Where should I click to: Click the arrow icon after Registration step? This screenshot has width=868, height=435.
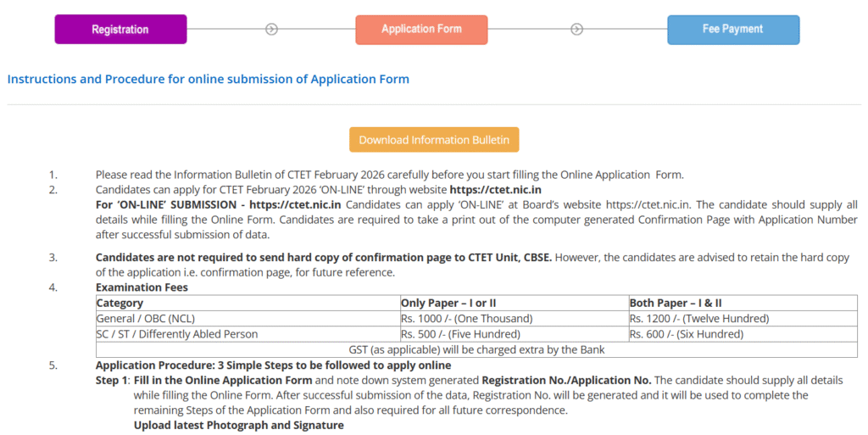[271, 29]
